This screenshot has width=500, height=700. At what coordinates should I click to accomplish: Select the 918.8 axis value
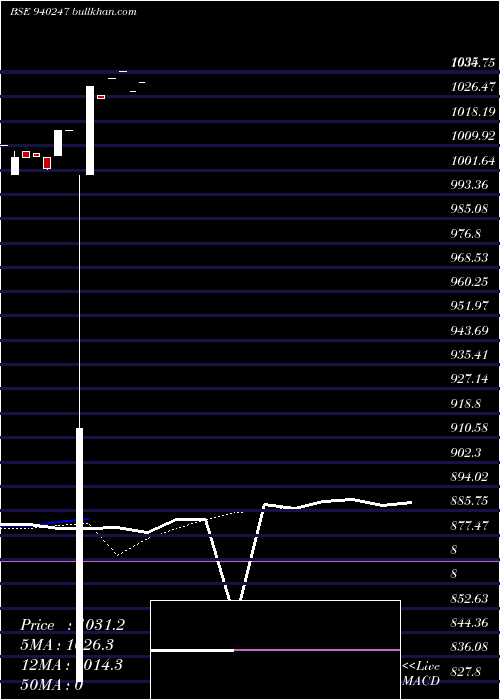466,404
